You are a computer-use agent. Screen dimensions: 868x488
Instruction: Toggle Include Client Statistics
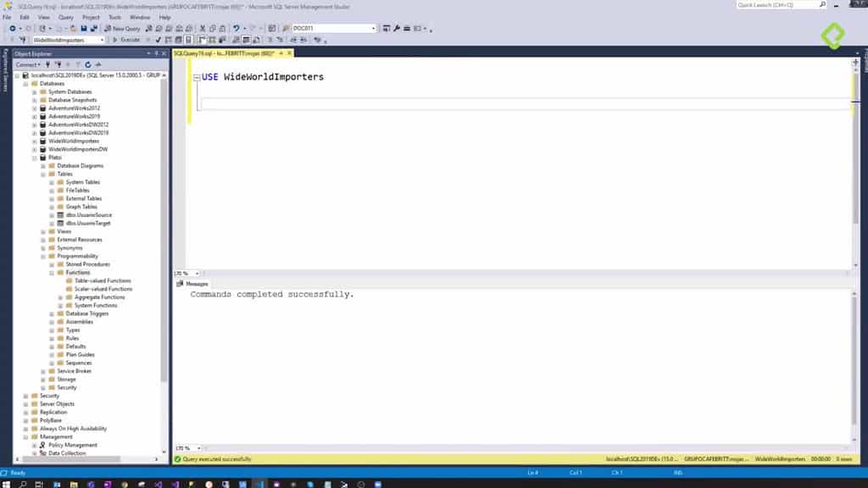[223, 40]
